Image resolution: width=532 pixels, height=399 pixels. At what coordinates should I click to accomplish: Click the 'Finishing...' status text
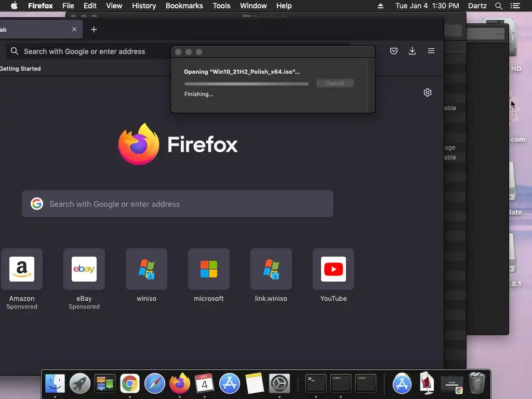click(x=198, y=94)
